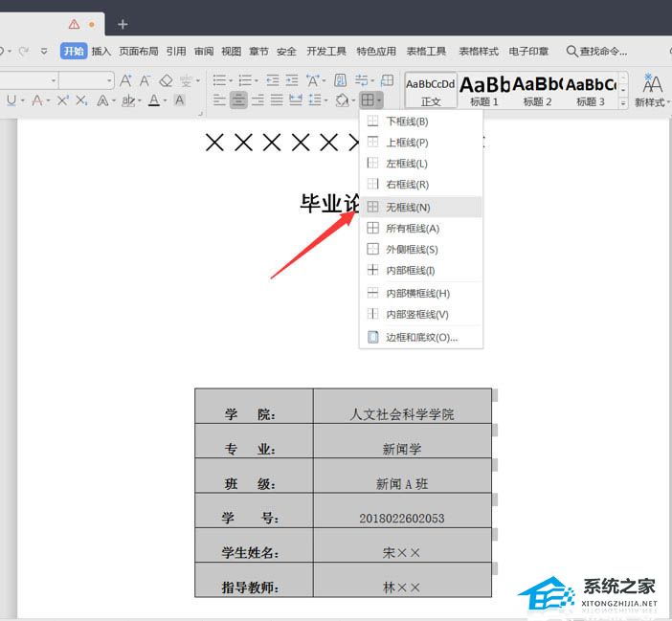This screenshot has width=672, height=621.
Task: Click the shading paint bucket icon
Action: 342,100
